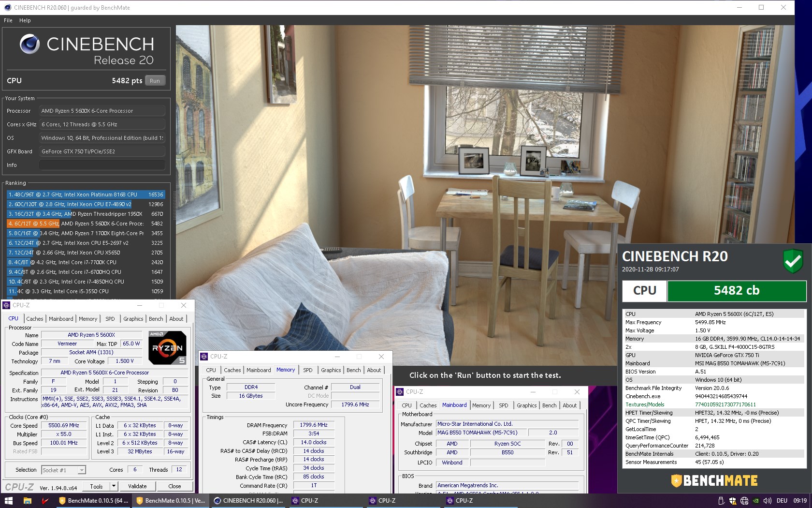
Task: Click the Core Voltage 1.500 V value
Action: 125,361
